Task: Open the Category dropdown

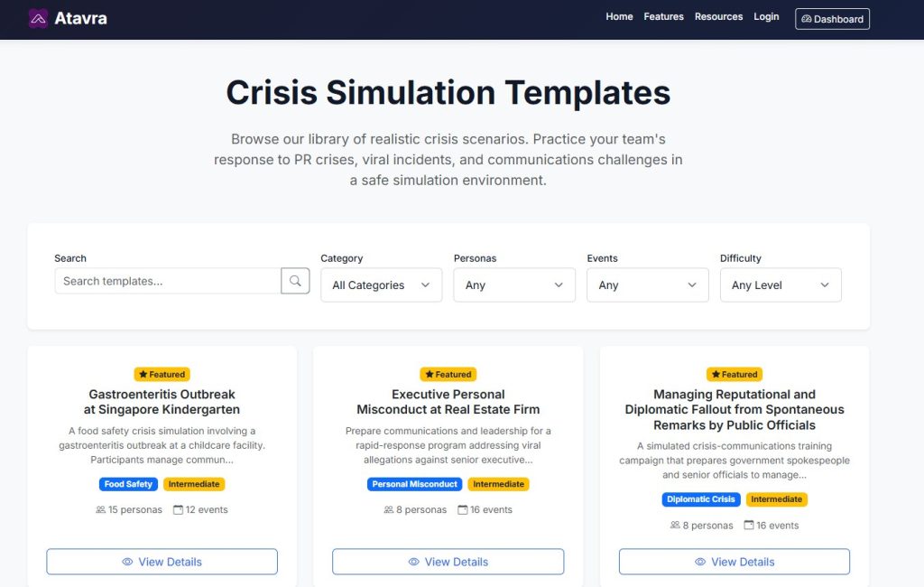Action: (x=381, y=285)
